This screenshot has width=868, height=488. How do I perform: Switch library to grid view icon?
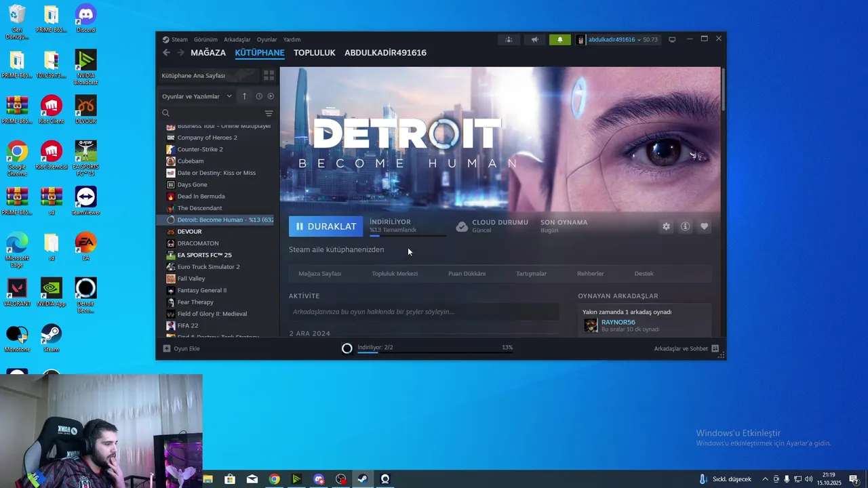pyautogui.click(x=269, y=75)
